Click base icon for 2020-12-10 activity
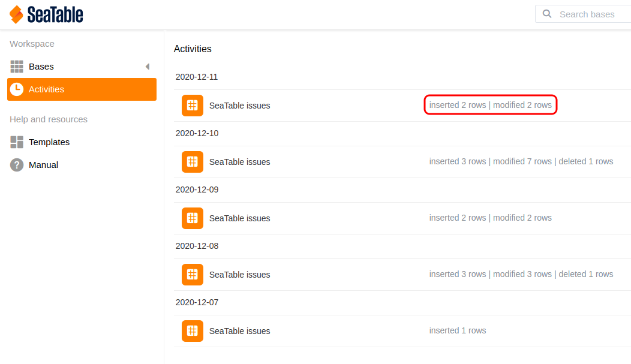The image size is (631, 364). tap(193, 162)
